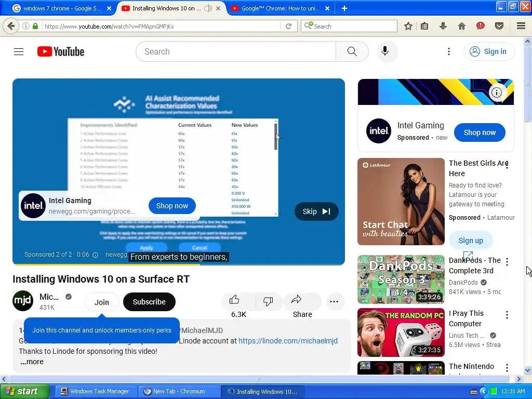Image resolution: width=532 pixels, height=399 pixels.
Task: Click Sign up on Latamour ad
Action: click(x=471, y=241)
